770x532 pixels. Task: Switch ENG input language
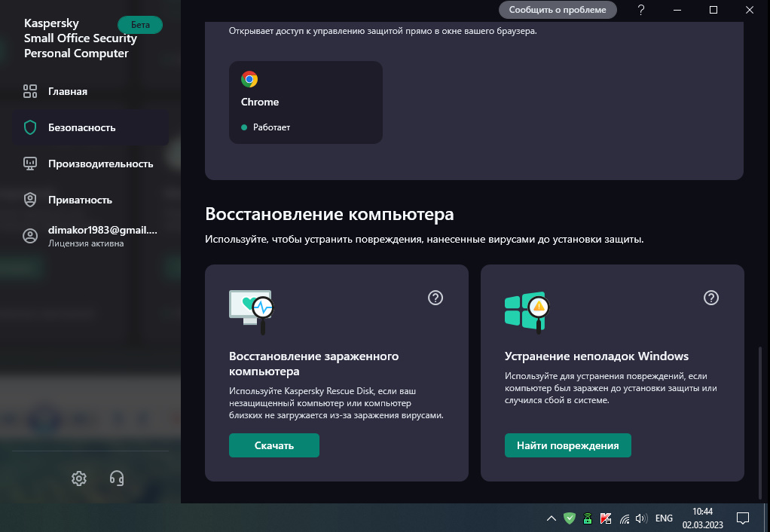point(664,518)
